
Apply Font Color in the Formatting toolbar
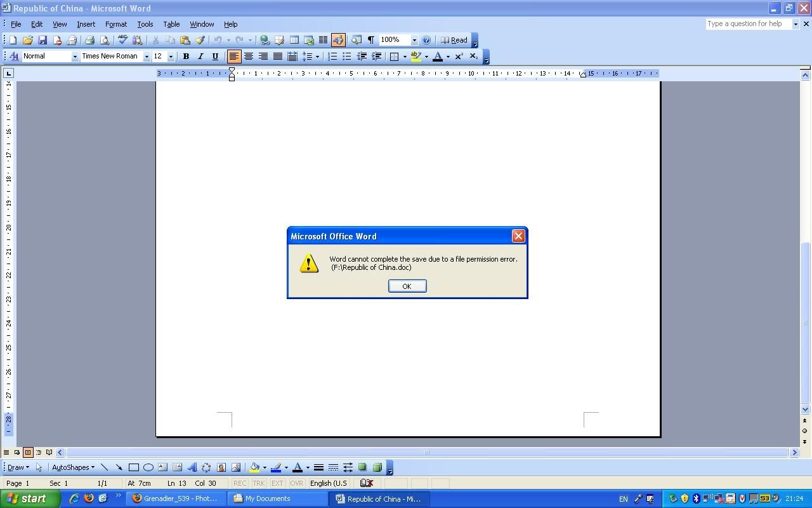[x=438, y=57]
